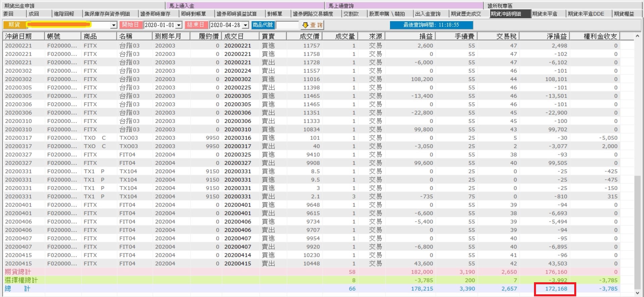This screenshot has height=297, width=644.
Task: Open the 交割款 tab
Action: coord(355,14)
